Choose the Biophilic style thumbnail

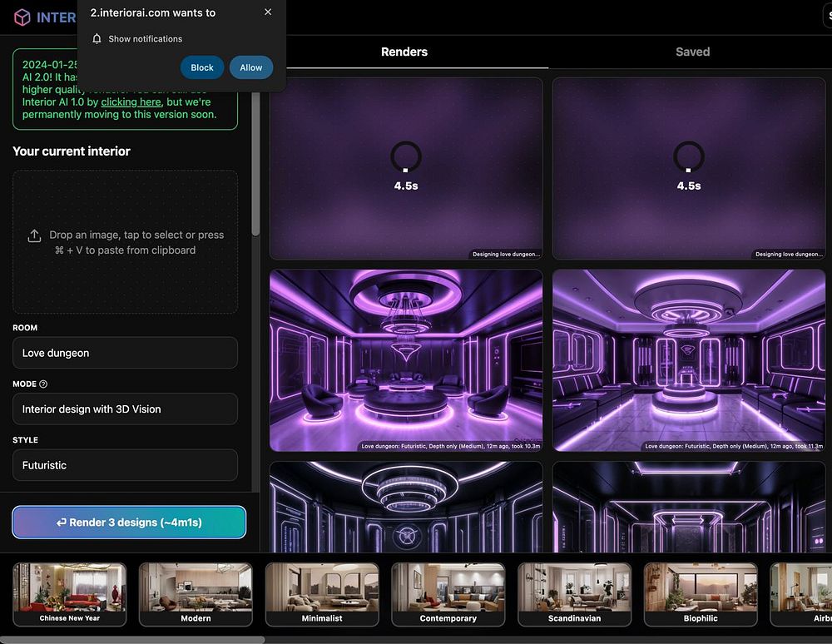(x=701, y=595)
